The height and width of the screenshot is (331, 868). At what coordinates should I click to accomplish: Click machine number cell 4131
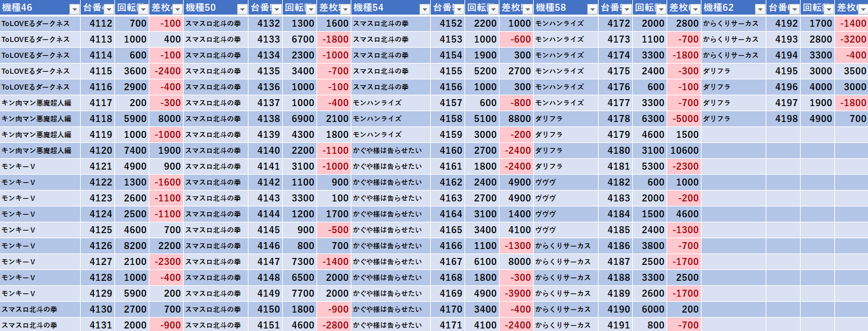pyautogui.click(x=98, y=325)
